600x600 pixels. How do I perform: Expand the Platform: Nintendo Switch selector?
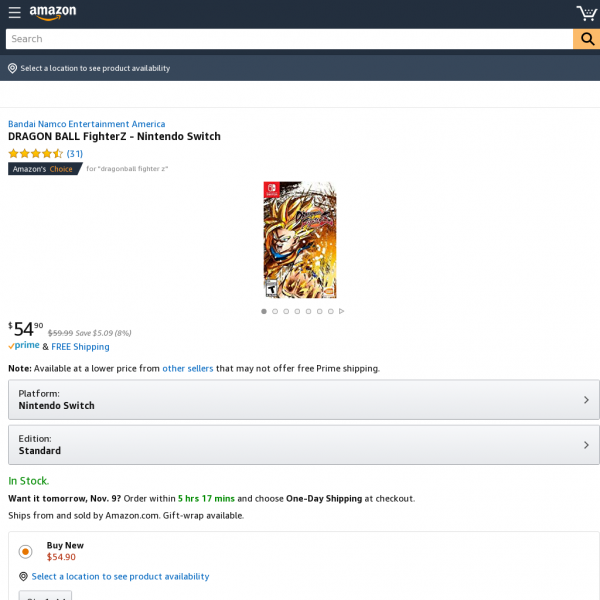tap(303, 400)
